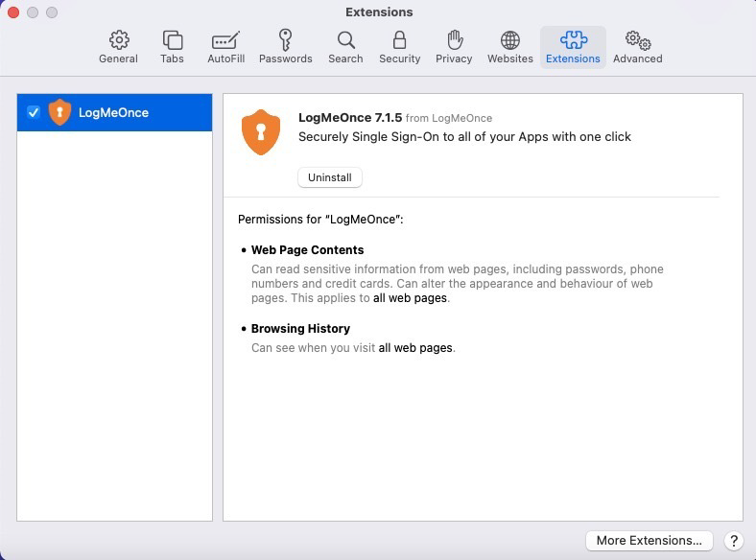The height and width of the screenshot is (560, 756).
Task: Select the Search preferences magnifier
Action: 345,47
